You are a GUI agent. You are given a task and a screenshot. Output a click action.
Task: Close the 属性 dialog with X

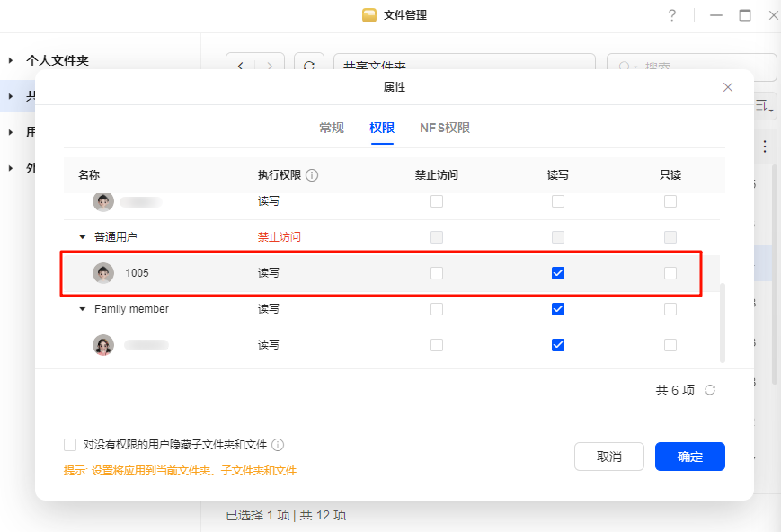[x=728, y=87]
